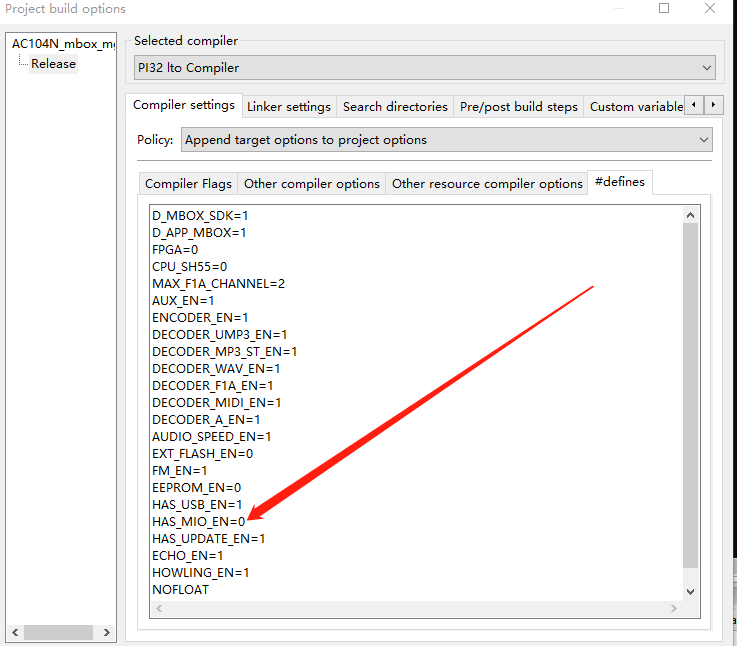Click the DECODER_A_EN=1 define
This screenshot has height=646, width=737.
[x=206, y=419]
